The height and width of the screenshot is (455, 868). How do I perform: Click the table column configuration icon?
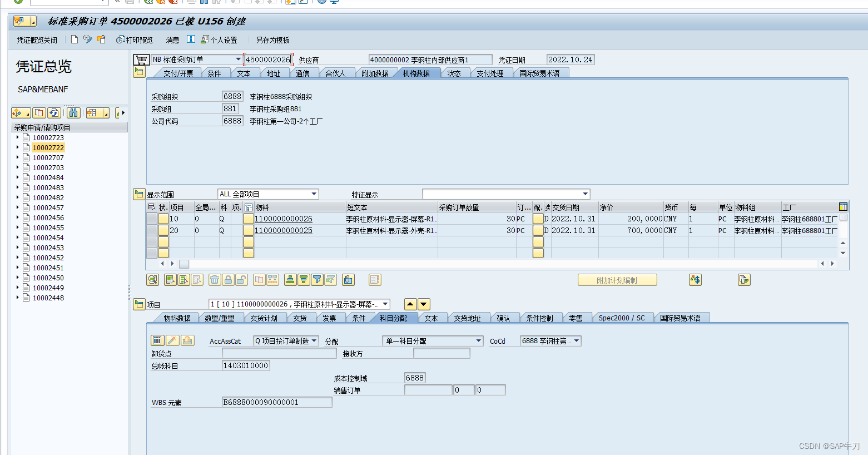click(843, 207)
